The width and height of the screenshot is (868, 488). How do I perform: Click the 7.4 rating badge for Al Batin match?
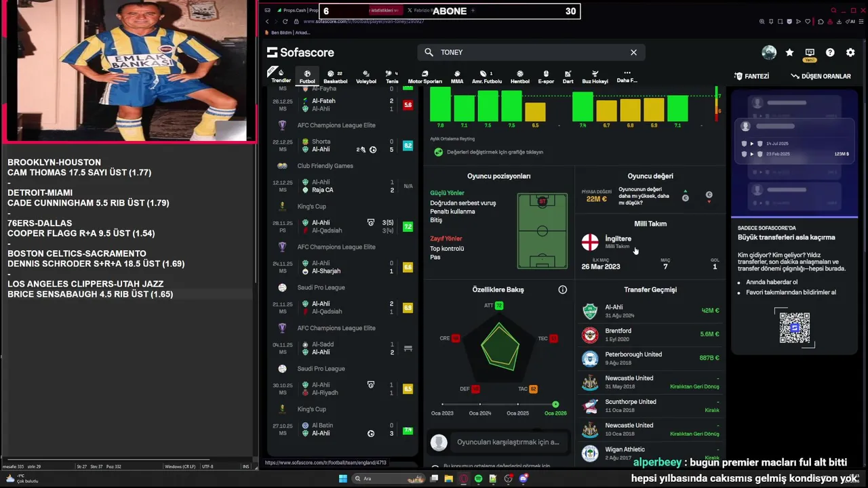tap(408, 430)
